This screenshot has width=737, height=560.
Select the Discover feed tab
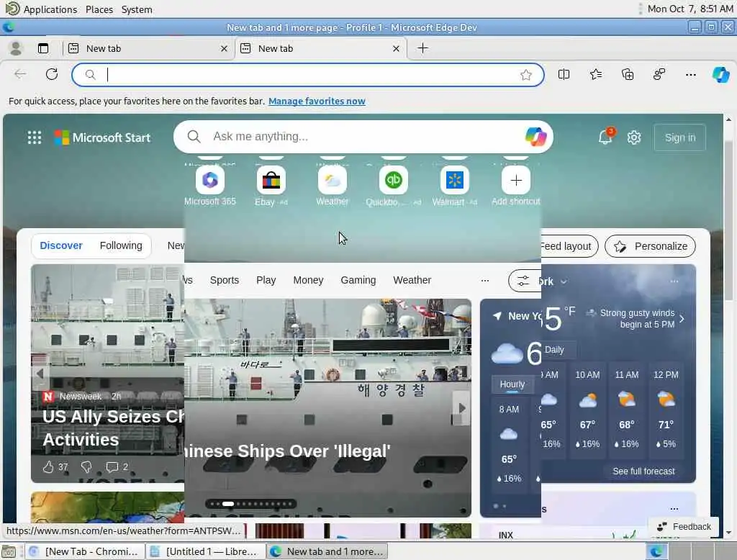61,245
